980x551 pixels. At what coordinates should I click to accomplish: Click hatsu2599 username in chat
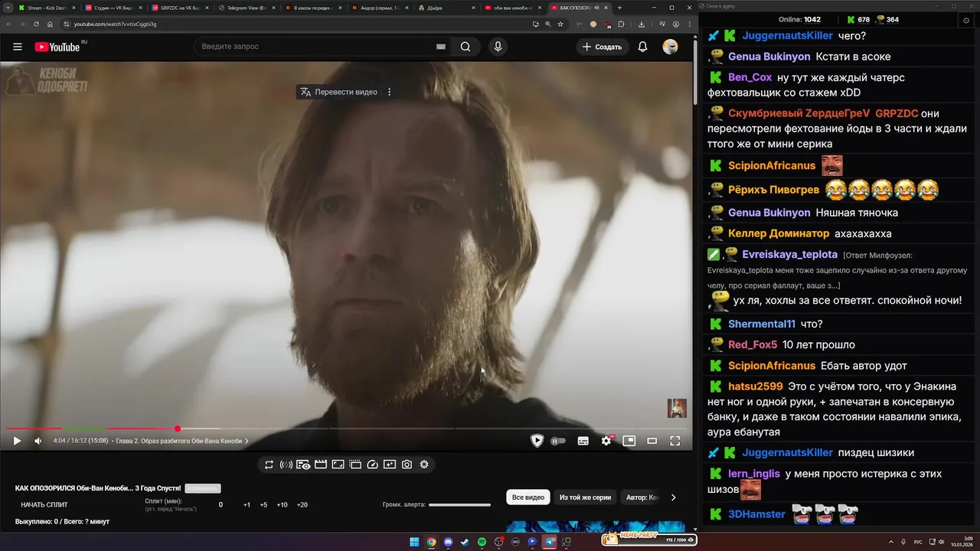tap(755, 386)
